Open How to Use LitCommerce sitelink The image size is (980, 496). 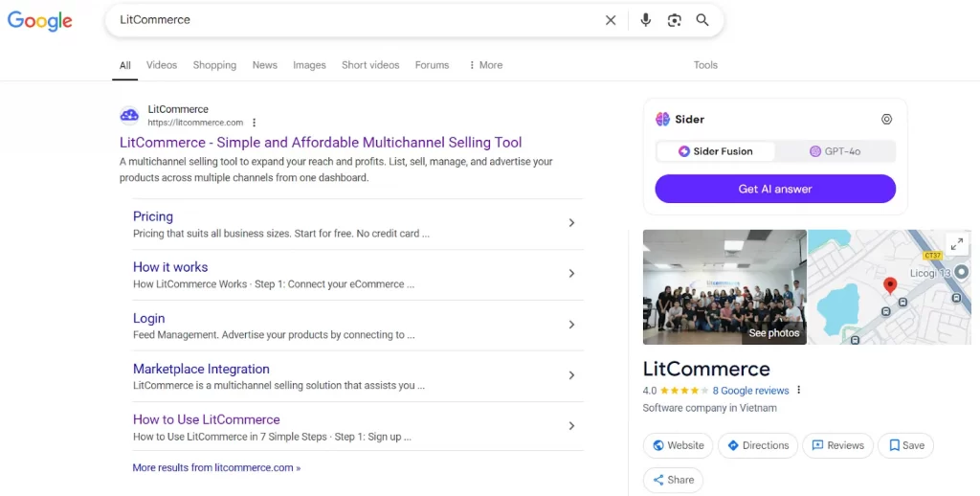207,419
